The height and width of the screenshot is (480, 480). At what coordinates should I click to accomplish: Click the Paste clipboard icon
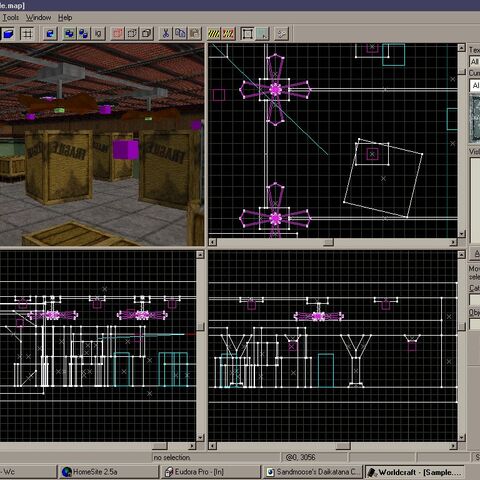click(x=195, y=33)
